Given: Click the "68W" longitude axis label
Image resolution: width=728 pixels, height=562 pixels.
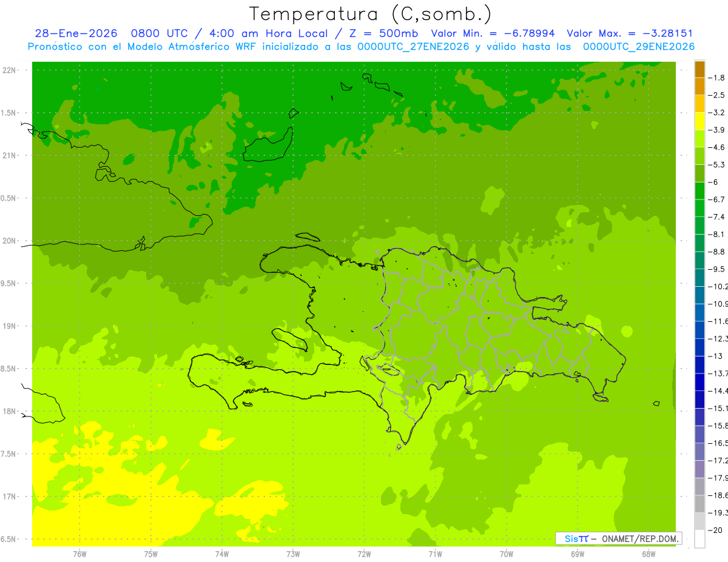Looking at the screenshot, I should 649,554.
